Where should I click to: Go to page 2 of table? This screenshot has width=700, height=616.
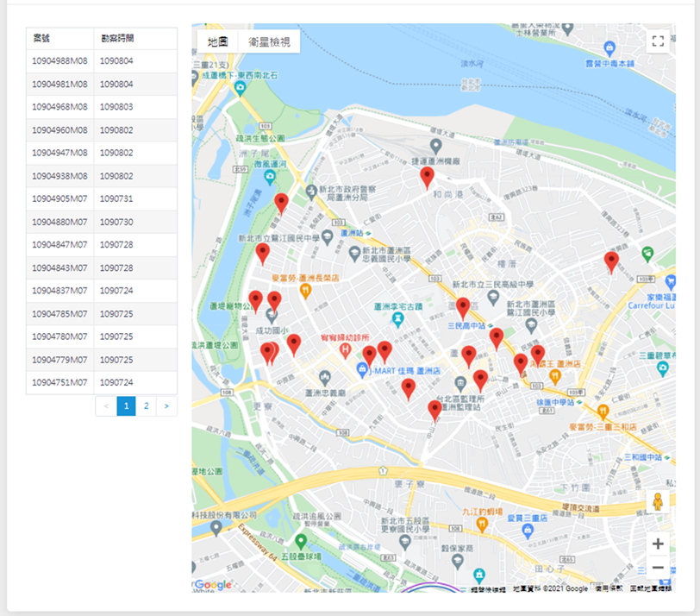click(x=146, y=406)
